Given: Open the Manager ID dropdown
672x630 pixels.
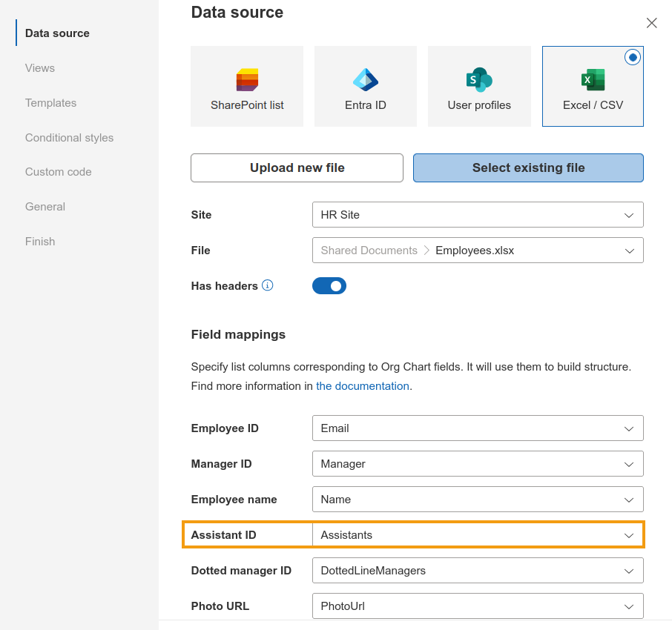Looking at the screenshot, I should click(478, 463).
